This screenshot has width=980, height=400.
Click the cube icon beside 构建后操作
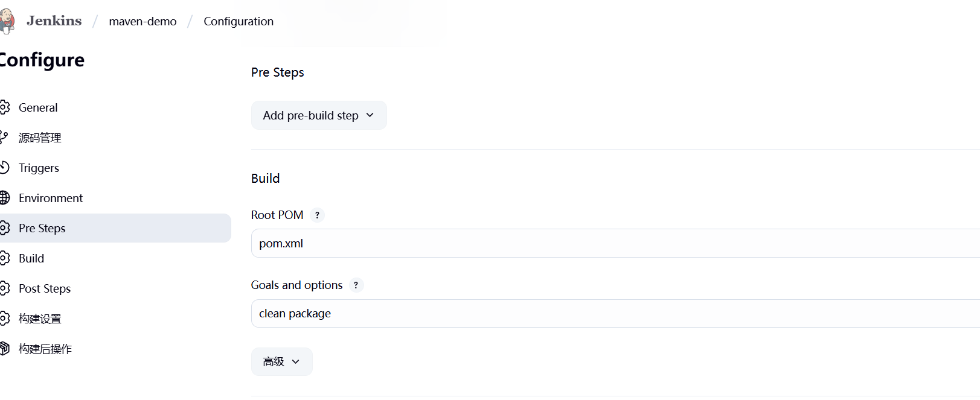(x=5, y=349)
